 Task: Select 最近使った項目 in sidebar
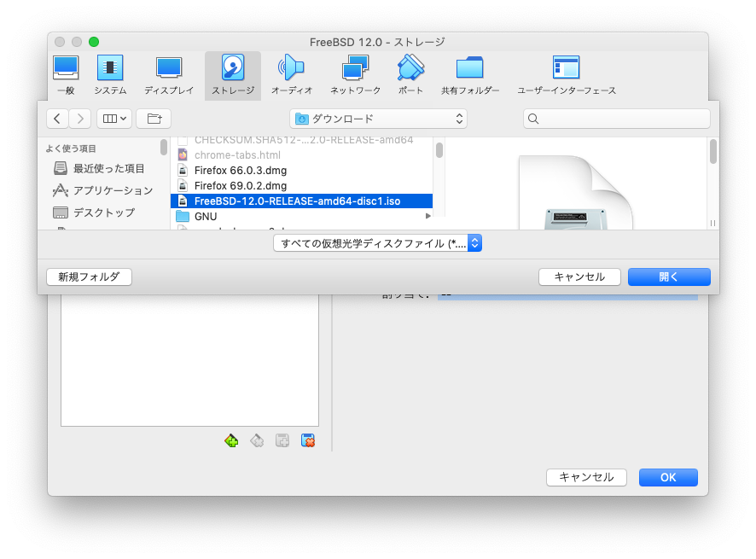point(108,168)
